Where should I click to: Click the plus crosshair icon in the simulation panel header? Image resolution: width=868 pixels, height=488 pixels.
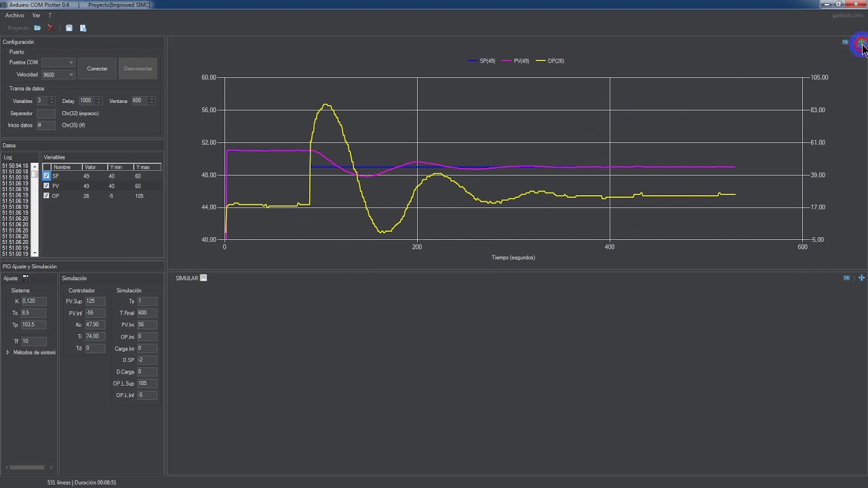[862, 278]
